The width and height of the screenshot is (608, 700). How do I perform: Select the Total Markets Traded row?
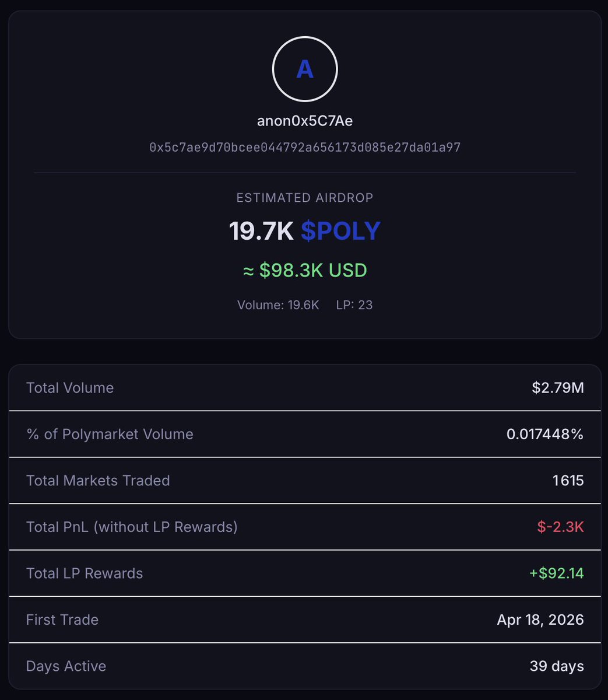pyautogui.click(x=305, y=481)
